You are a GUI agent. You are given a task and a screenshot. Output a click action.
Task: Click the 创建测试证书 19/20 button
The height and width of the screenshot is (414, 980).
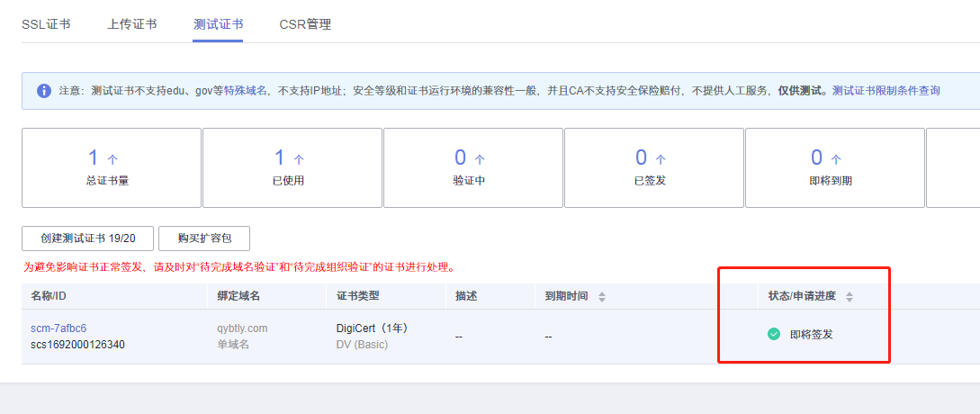87,238
